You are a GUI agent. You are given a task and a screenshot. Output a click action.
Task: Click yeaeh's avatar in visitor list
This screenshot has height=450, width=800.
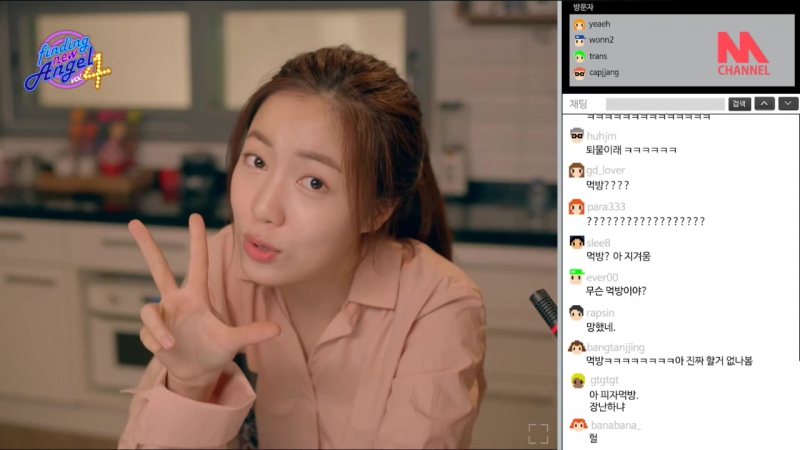click(579, 24)
